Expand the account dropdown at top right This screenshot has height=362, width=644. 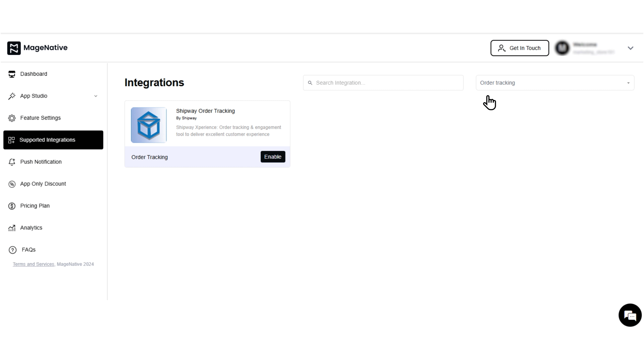631,48
